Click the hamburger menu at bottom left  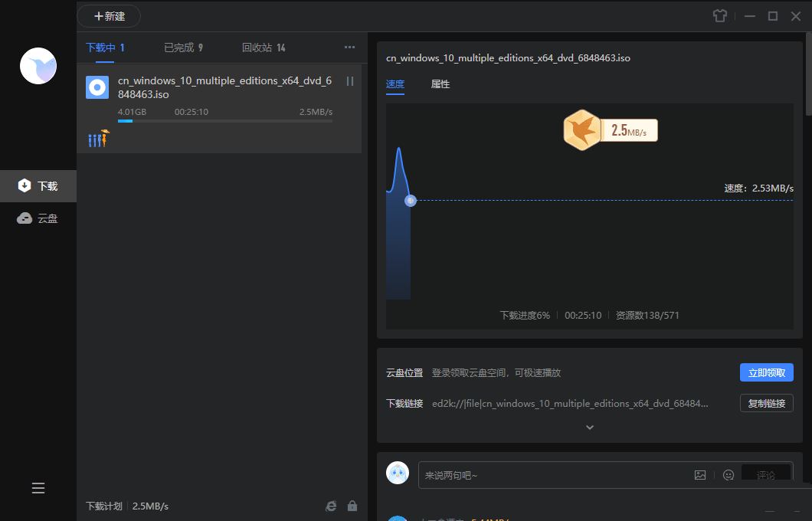[x=38, y=487]
